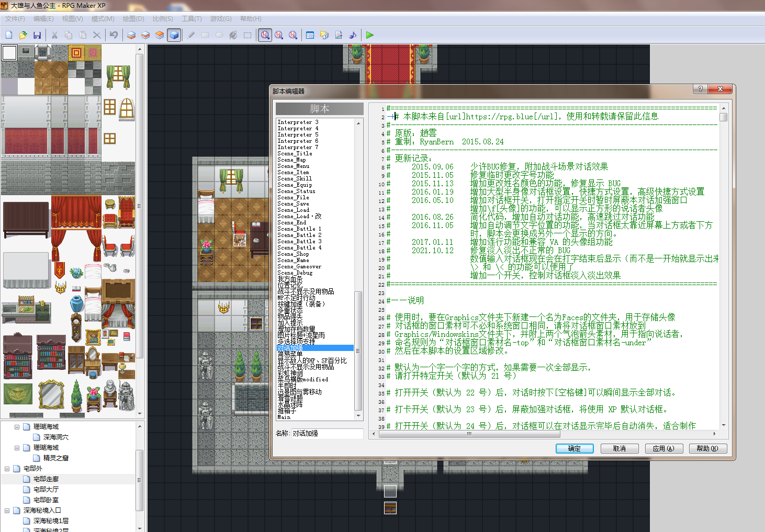Screen dimensions: 765x532
Task: Collapse the 珊瑚海域 node above 精灵之窟
Action: 17,448
